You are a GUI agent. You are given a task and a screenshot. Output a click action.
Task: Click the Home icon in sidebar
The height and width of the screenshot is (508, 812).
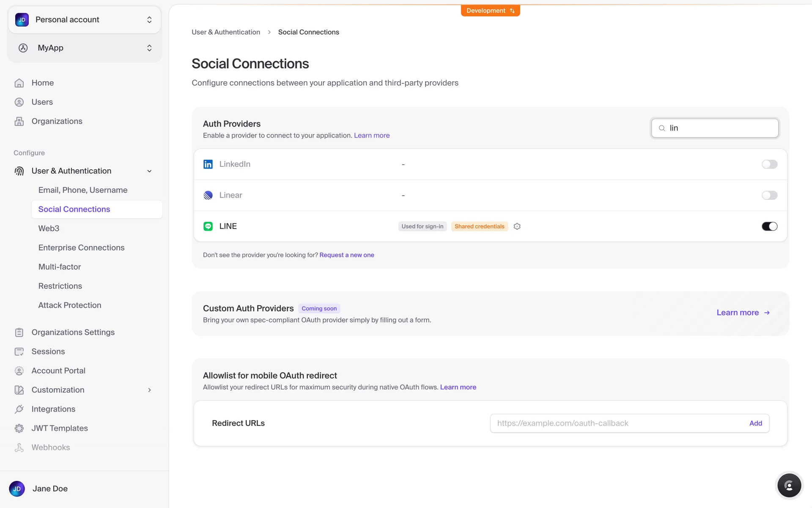pyautogui.click(x=19, y=83)
